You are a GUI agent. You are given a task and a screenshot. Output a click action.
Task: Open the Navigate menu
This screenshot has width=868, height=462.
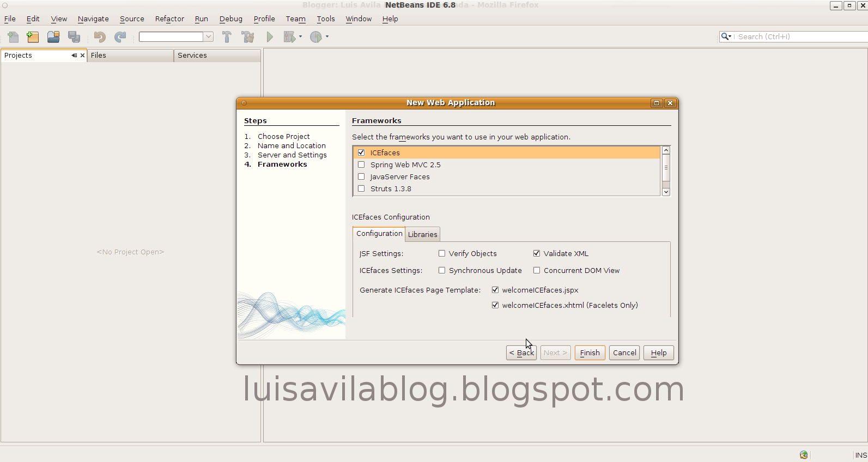pyautogui.click(x=93, y=19)
